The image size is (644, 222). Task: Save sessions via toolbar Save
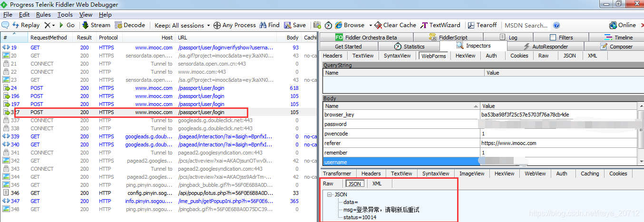click(x=295, y=25)
